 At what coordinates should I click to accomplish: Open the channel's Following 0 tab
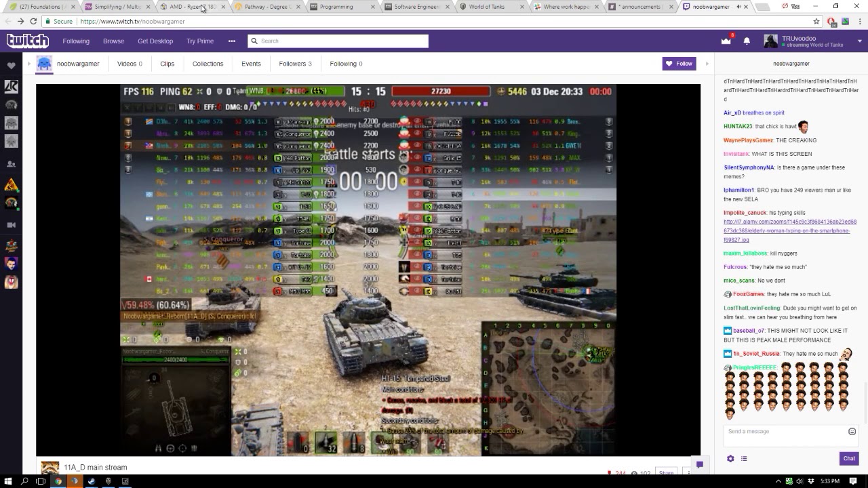pos(346,64)
